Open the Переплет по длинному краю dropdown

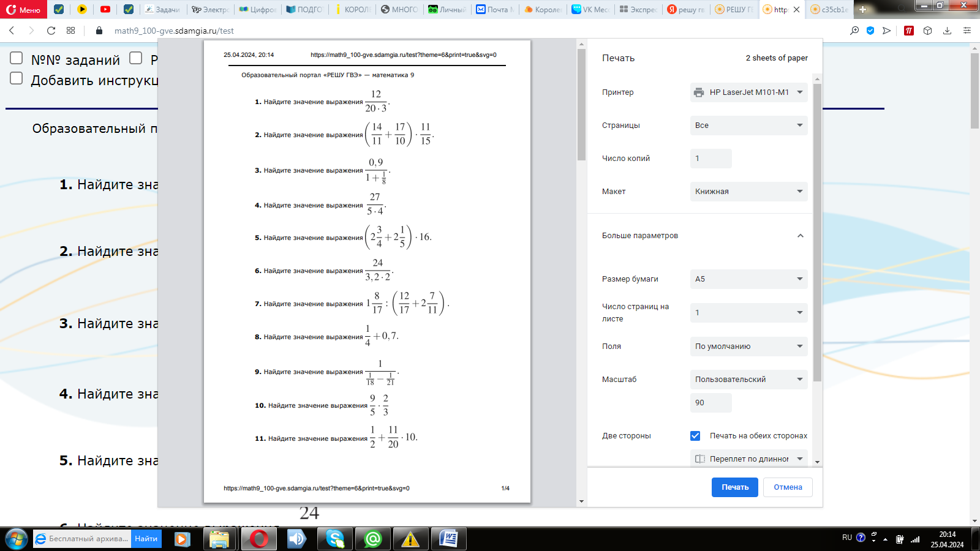point(748,459)
